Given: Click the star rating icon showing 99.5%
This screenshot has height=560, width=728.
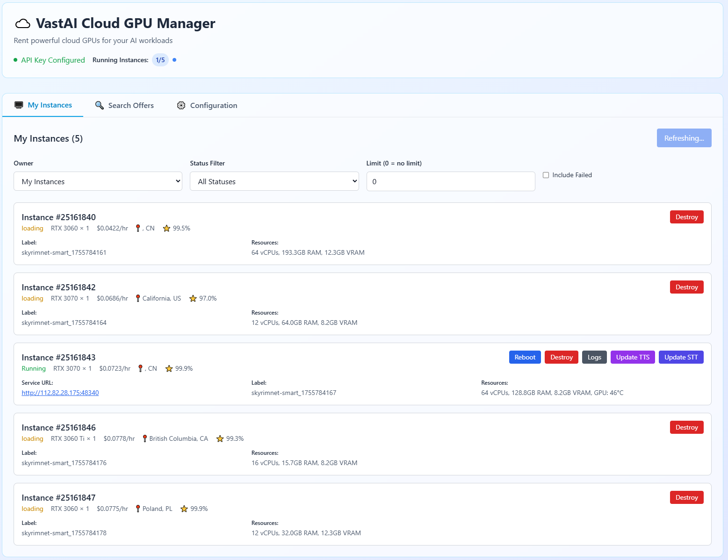Looking at the screenshot, I should click(166, 229).
